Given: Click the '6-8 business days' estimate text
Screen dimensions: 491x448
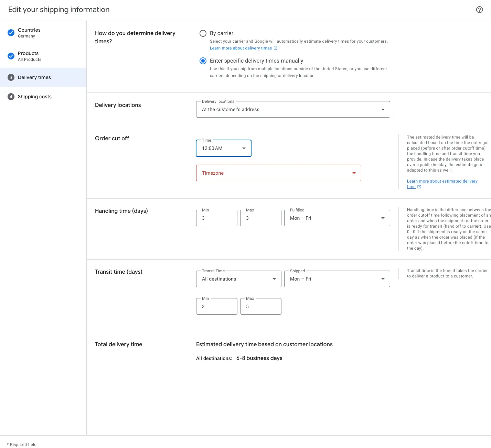Looking at the screenshot, I should [259, 358].
